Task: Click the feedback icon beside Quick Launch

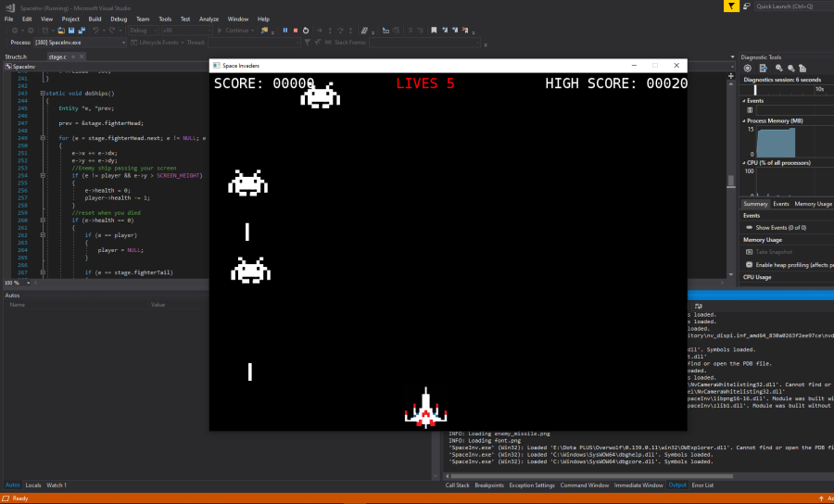Action: click(747, 6)
